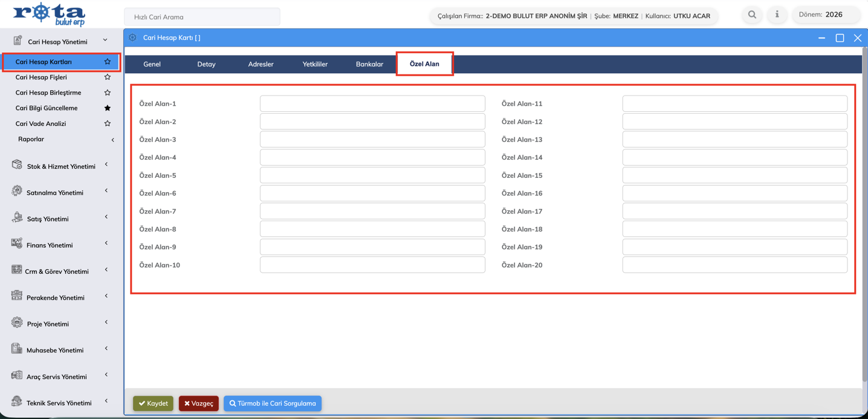
Task: Unfavorite Cari Bilgi Güncelleme with its star
Action: tap(108, 108)
